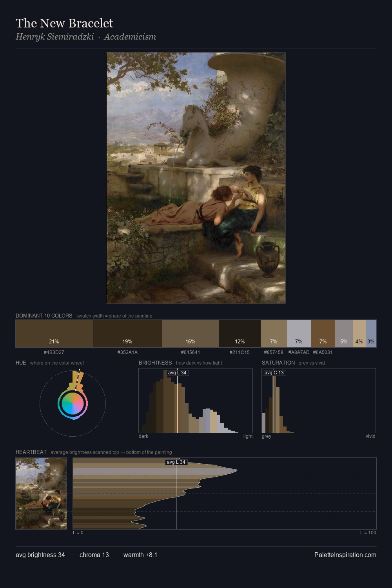
Task: Click the HEARTBEAT section heading
Action: (x=31, y=452)
